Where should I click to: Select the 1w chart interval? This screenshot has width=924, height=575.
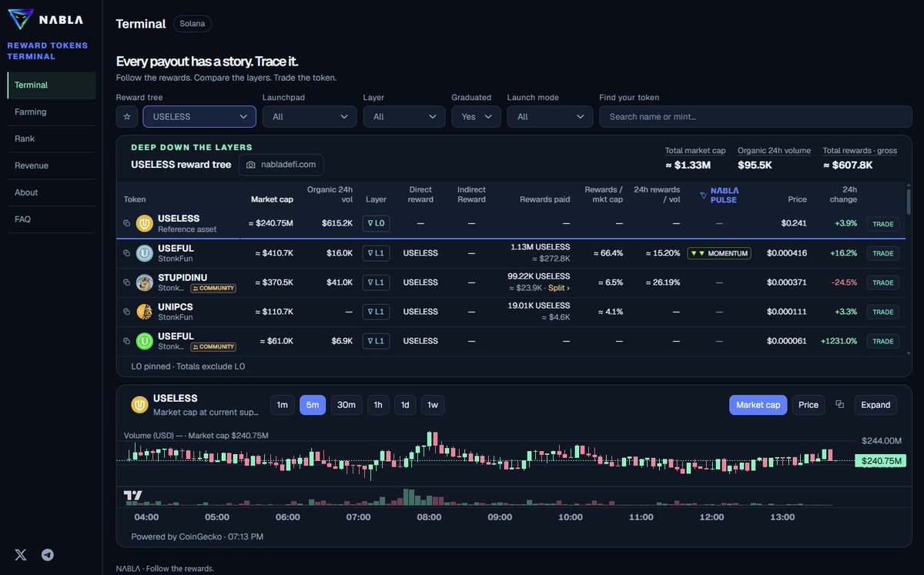pos(433,405)
